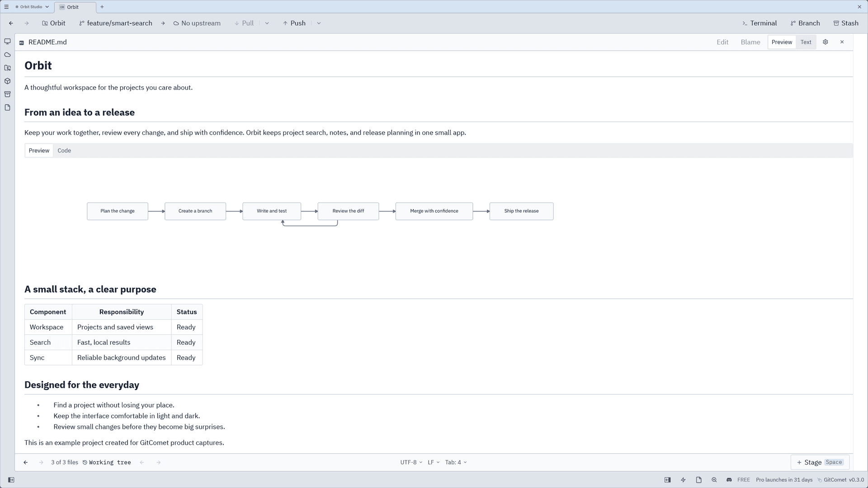Click the monitor icon in left sidebar
The image size is (868, 488).
click(x=7, y=42)
